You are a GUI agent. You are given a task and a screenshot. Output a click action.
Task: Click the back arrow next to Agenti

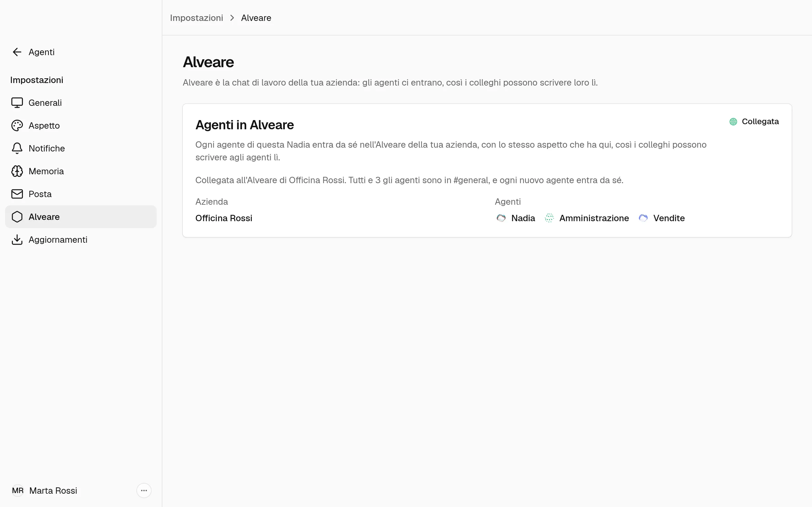[x=17, y=52]
